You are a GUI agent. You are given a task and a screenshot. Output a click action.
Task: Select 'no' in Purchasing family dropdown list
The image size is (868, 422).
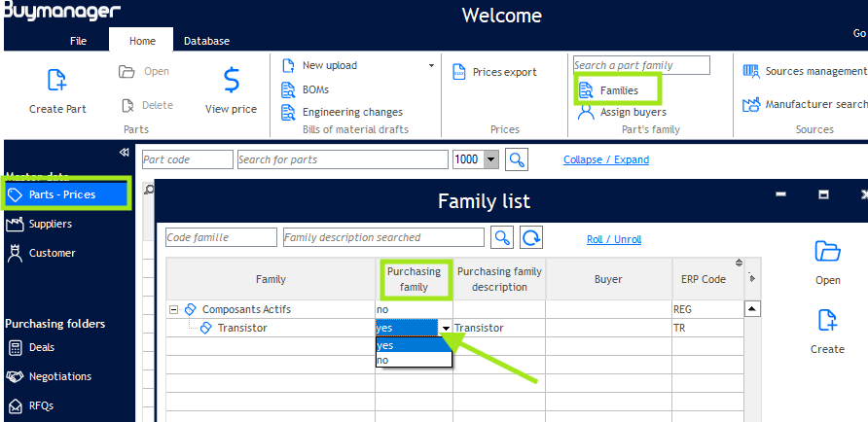[383, 360]
